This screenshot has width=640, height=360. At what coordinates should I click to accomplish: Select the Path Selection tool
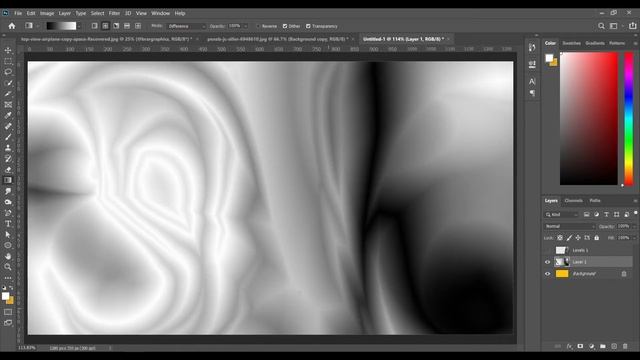(8, 234)
